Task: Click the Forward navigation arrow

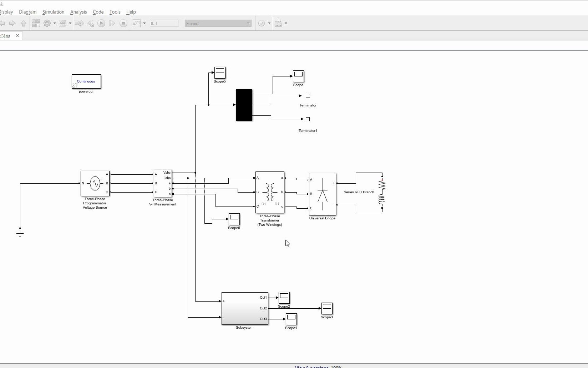Action: pyautogui.click(x=12, y=23)
